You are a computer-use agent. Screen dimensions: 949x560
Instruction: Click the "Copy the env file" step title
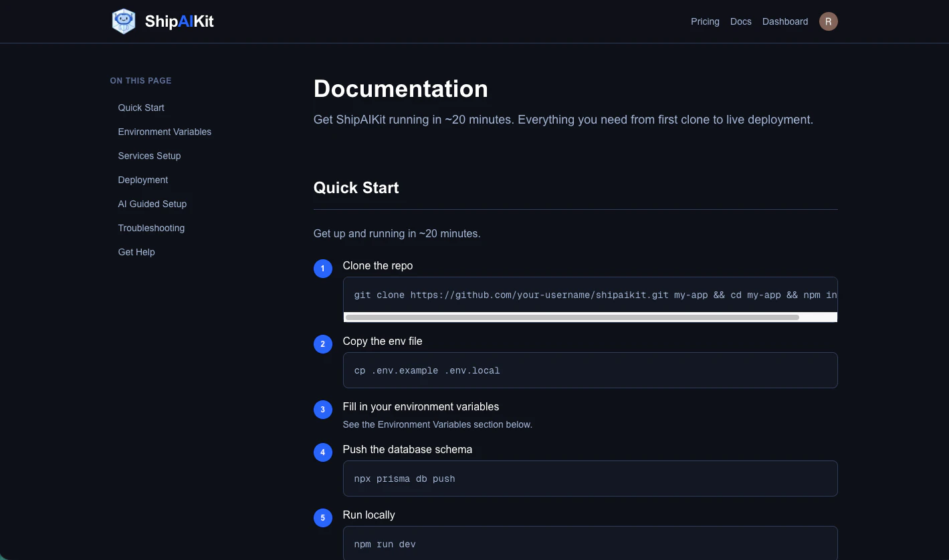click(x=383, y=341)
